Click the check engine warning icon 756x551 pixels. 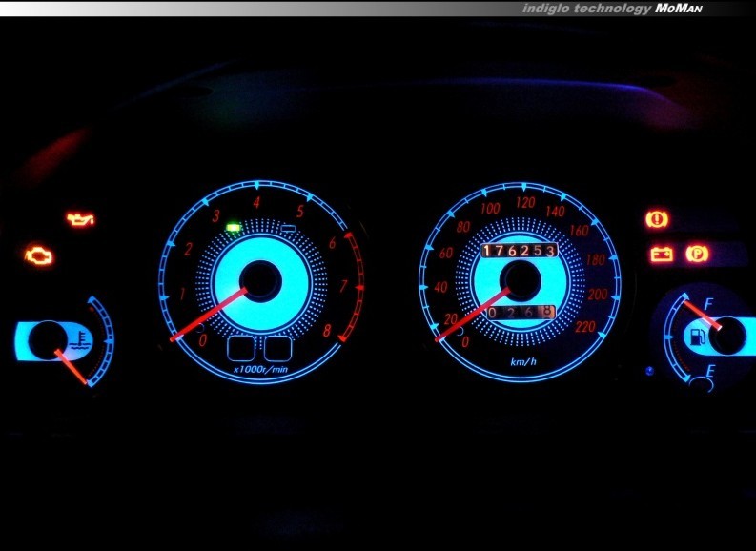coord(39,255)
